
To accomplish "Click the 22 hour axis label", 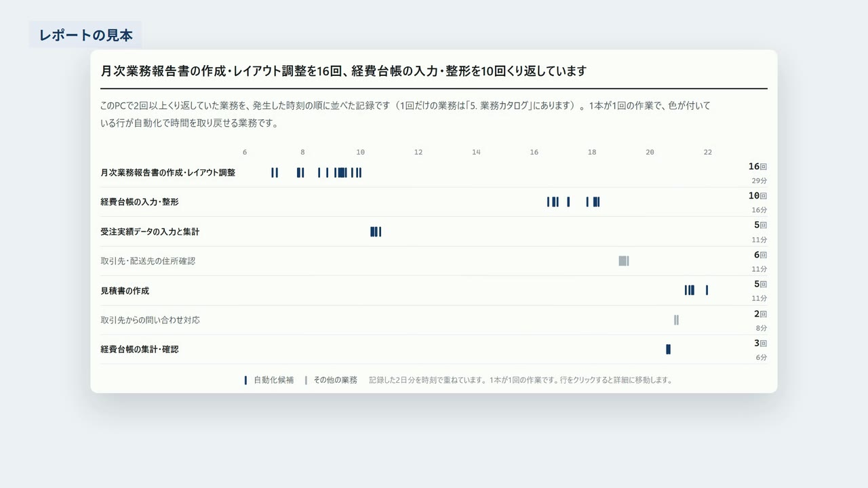I will click(x=708, y=152).
